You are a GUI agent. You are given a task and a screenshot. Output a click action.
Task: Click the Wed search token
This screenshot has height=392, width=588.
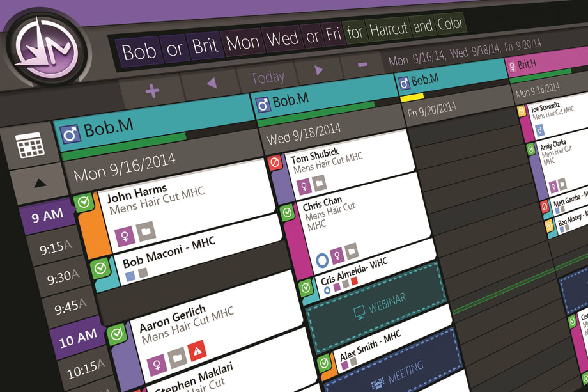282,38
